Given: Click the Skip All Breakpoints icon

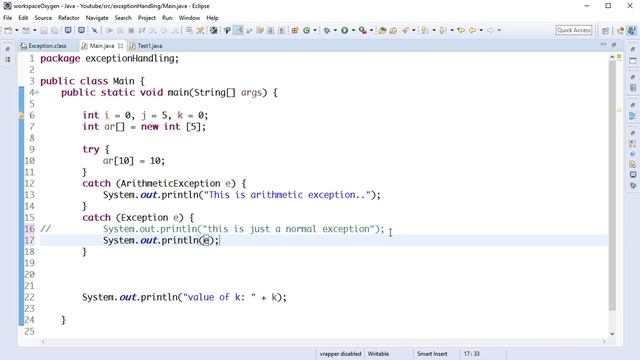Looking at the screenshot, I should [94, 30].
